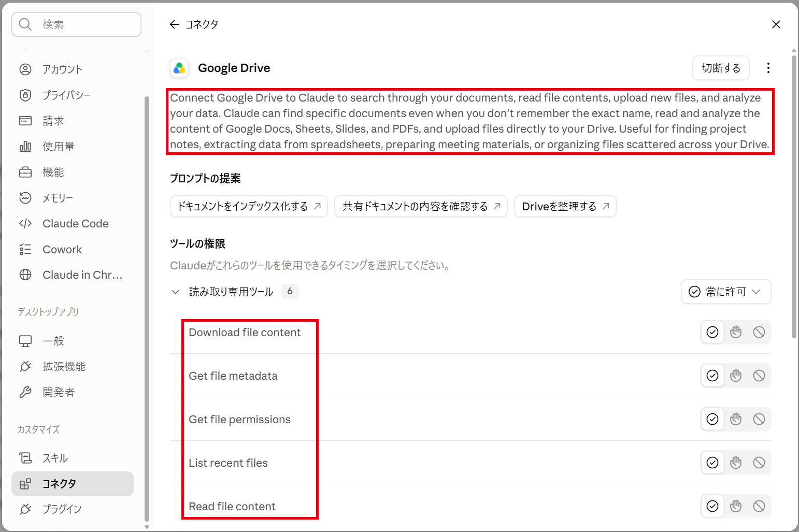This screenshot has height=532, width=799.
Task: Click the アカウント person icon
Action: pyautogui.click(x=25, y=69)
